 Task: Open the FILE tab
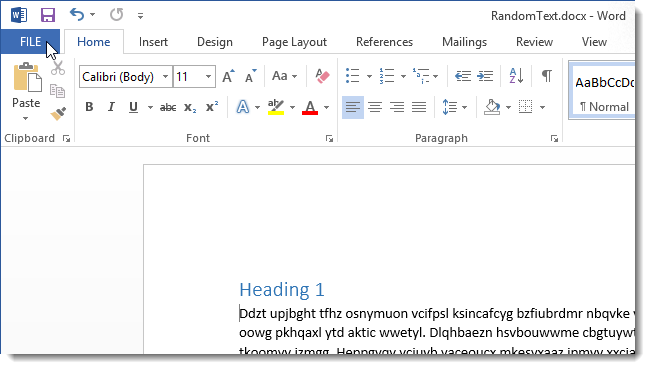point(30,42)
